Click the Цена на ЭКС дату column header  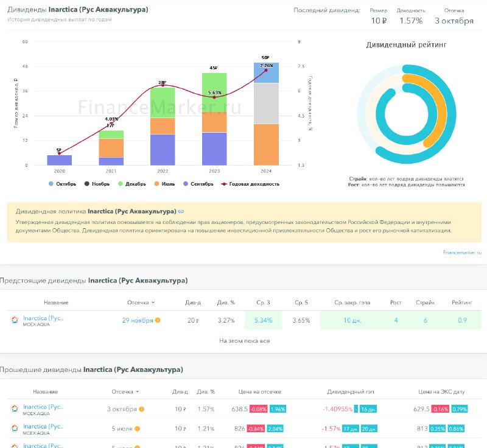click(x=441, y=392)
